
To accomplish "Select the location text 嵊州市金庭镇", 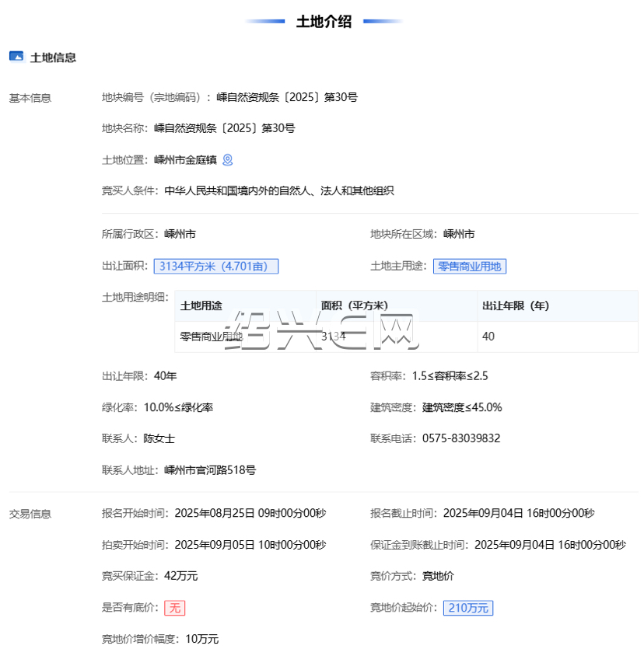I will 185,160.
